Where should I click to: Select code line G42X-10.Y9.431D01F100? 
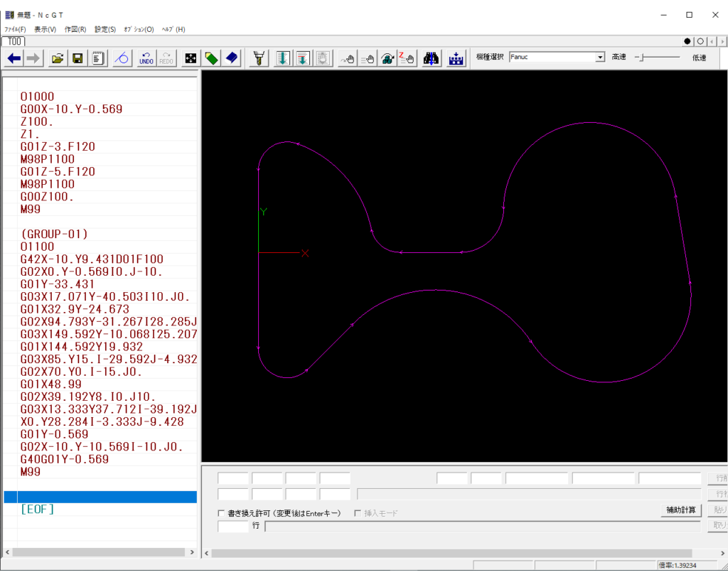pyautogui.click(x=92, y=259)
